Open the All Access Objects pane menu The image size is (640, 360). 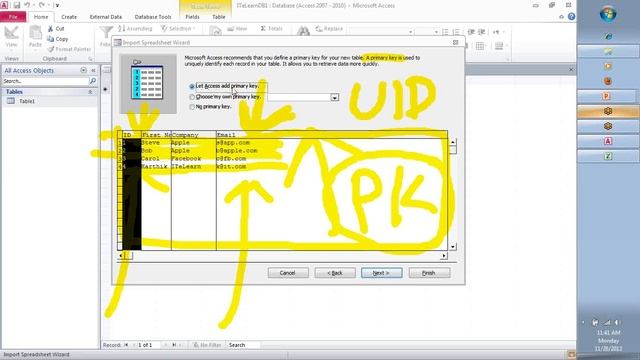(x=84, y=70)
